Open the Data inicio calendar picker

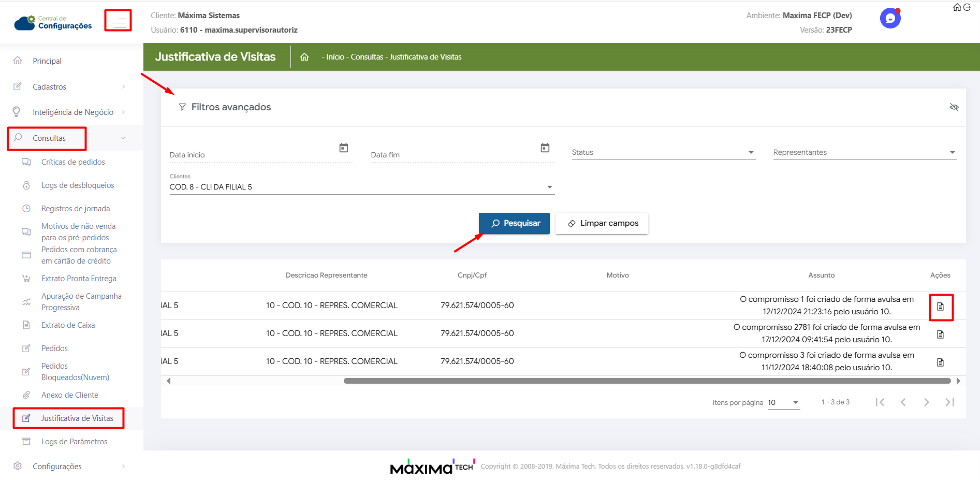[344, 148]
